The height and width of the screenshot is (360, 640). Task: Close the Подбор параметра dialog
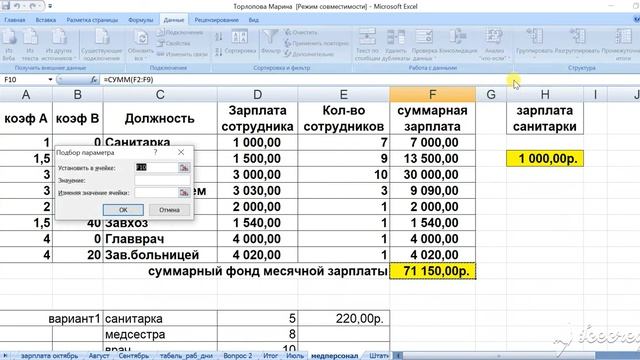pyautogui.click(x=181, y=152)
